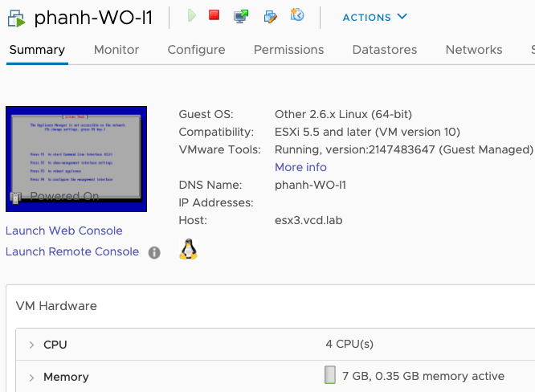Expand the Memory hardware row

coord(32,377)
